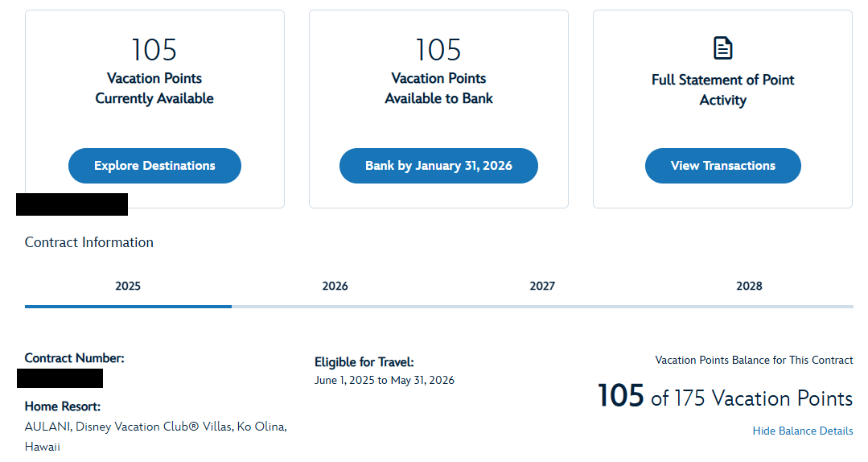
Task: Click the 105 of 175 Vacation Points balance
Action: pyautogui.click(x=724, y=397)
